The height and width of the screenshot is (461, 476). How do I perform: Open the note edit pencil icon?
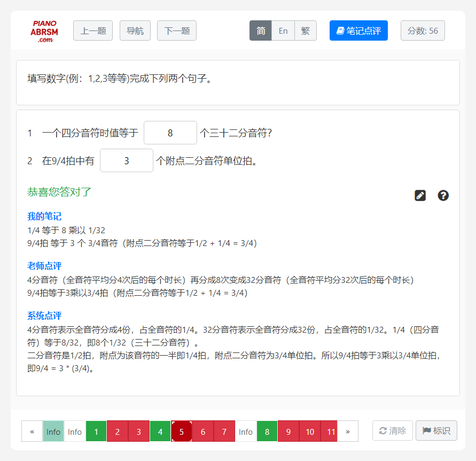420,195
